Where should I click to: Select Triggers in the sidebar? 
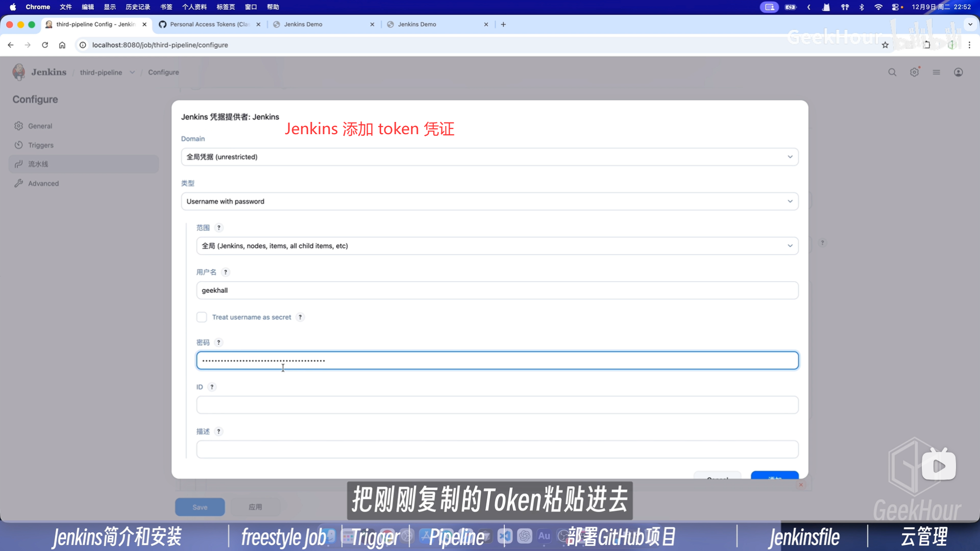(41, 145)
